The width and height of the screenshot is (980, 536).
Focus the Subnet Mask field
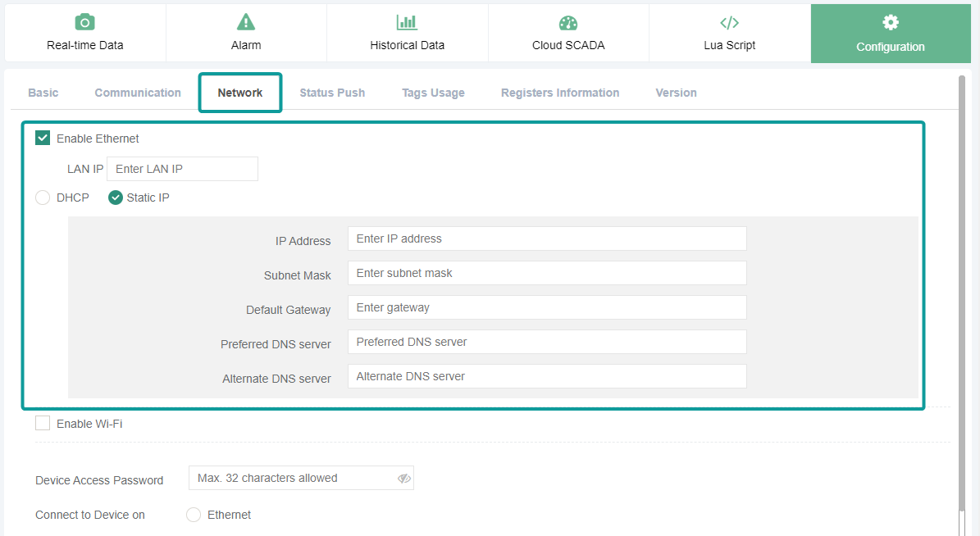tap(547, 274)
